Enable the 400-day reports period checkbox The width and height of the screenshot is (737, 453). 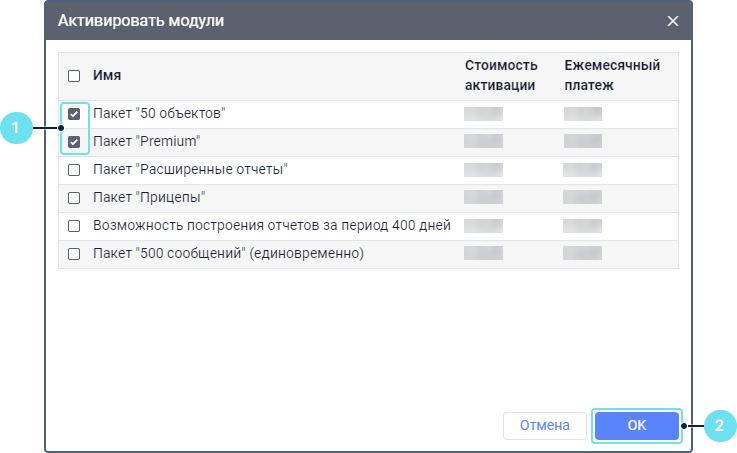(74, 226)
